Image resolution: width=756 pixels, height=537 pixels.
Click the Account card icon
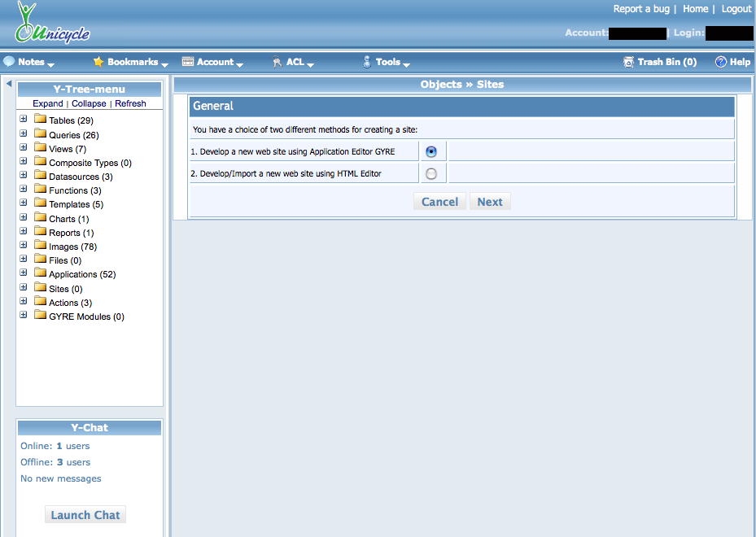(188, 62)
